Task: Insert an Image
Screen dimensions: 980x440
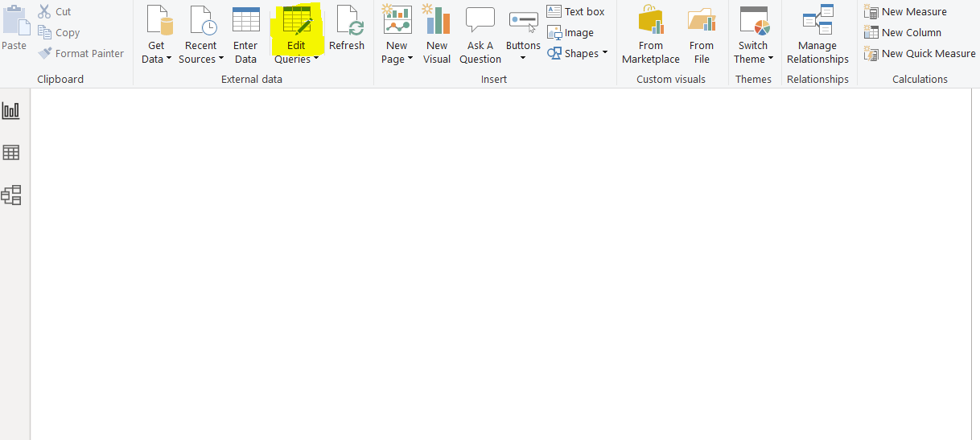Action: click(570, 32)
